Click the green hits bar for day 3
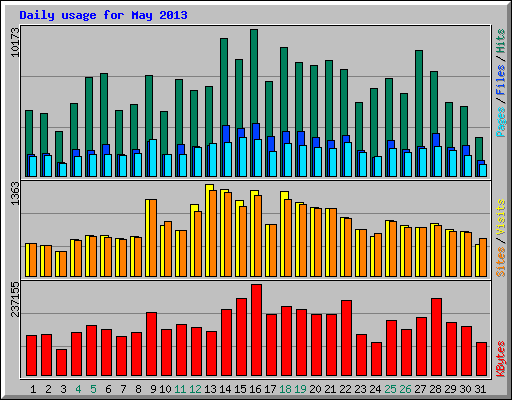 coord(59,147)
